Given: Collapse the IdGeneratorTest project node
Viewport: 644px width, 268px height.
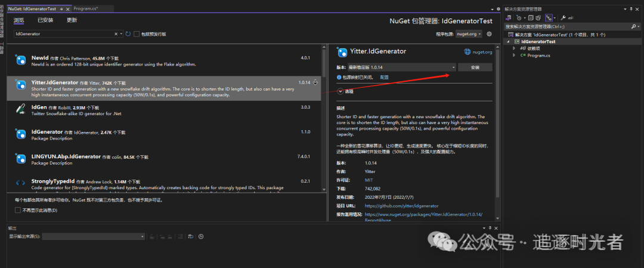Looking at the screenshot, I should point(508,42).
